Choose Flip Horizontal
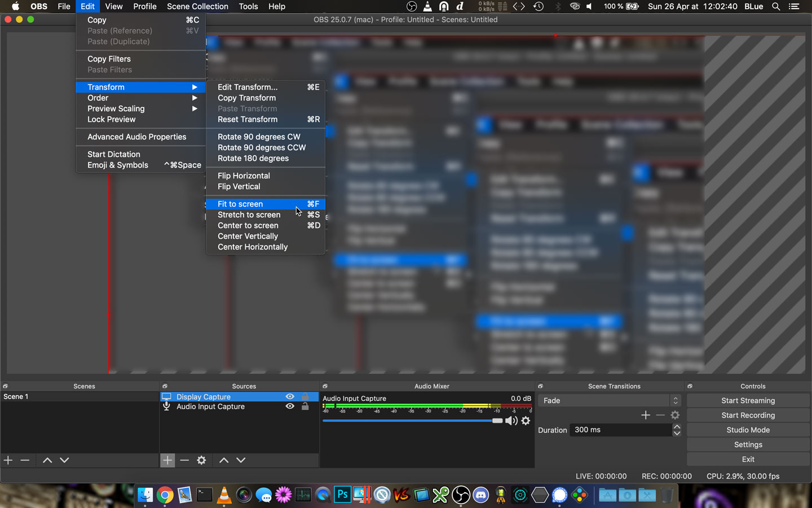812x508 pixels. pos(266,176)
